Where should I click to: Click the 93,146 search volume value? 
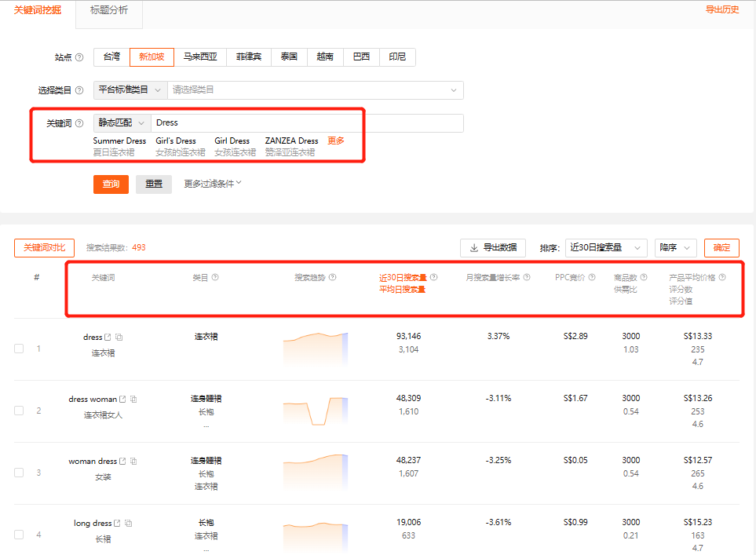408,336
